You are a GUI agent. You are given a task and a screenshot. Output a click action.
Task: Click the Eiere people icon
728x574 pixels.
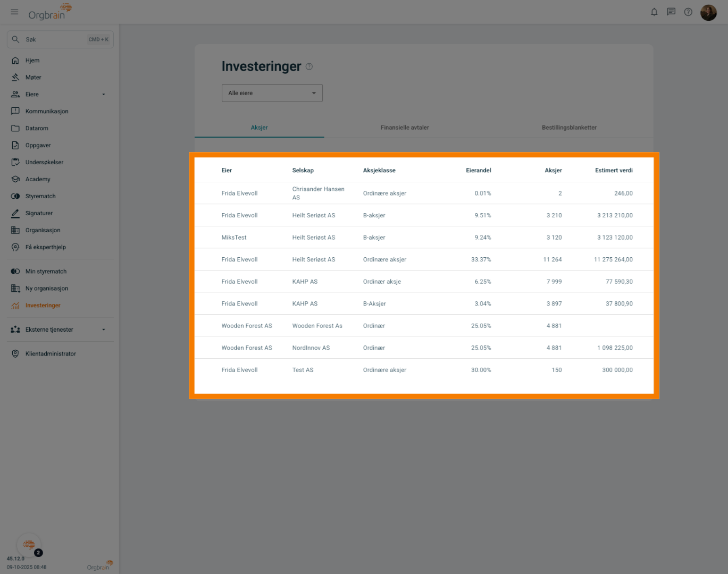[x=15, y=95]
